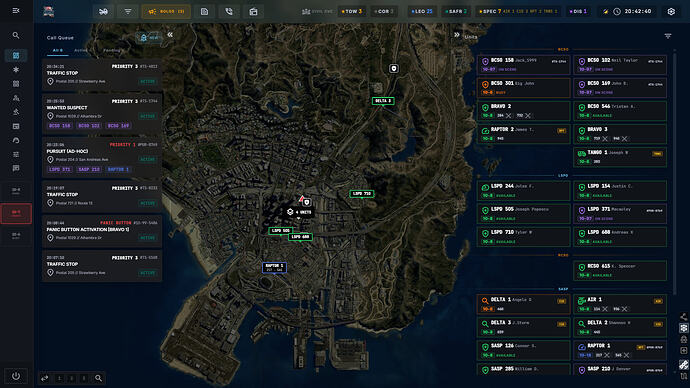Click the RAPTOR 1 marker on the map

[x=275, y=267]
